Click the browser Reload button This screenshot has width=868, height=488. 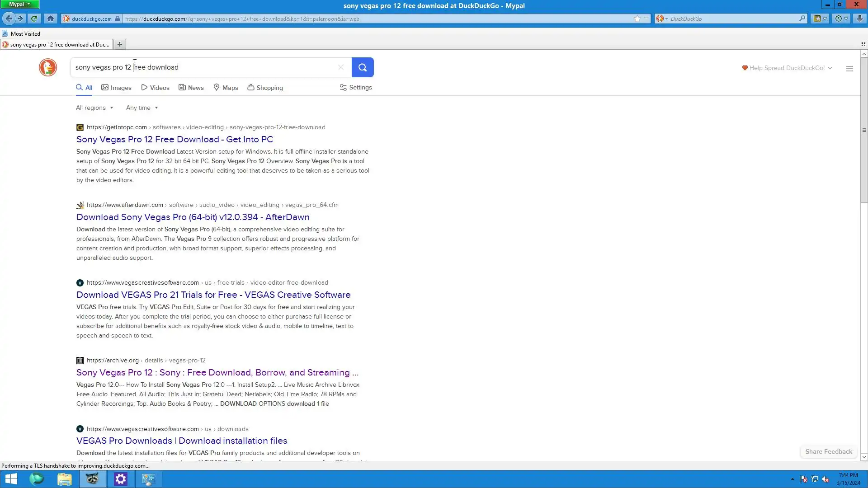pos(34,19)
